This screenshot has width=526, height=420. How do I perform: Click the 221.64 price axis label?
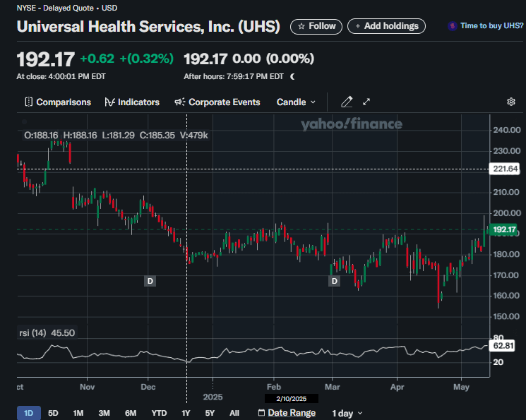click(504, 169)
